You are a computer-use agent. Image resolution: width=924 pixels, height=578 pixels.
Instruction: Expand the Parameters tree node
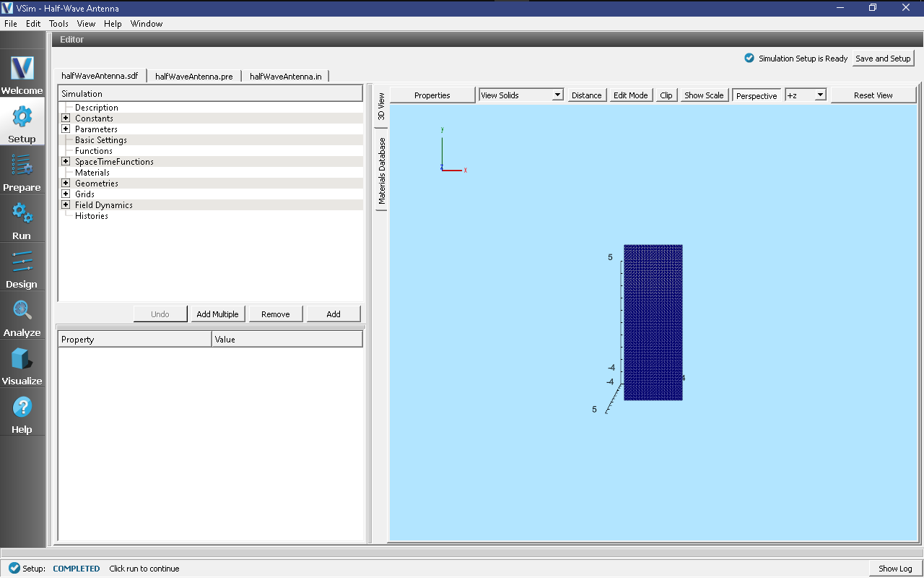(66, 129)
